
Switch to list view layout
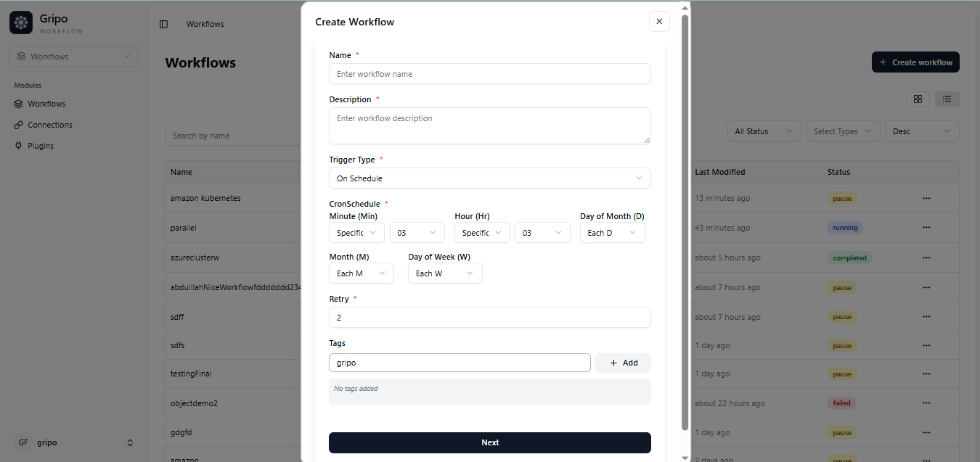click(x=947, y=99)
